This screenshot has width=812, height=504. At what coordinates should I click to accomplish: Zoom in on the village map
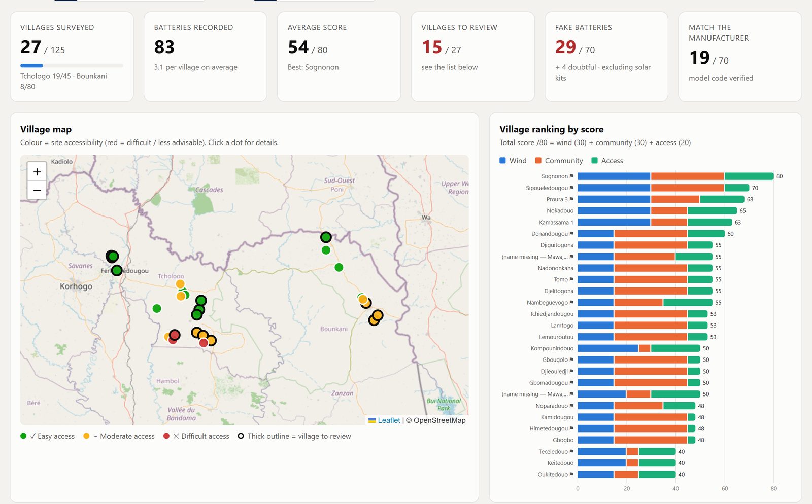(37, 172)
